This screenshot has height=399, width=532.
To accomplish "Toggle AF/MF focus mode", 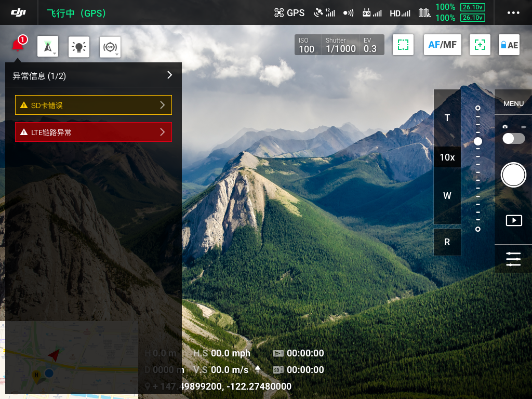I will tap(442, 45).
